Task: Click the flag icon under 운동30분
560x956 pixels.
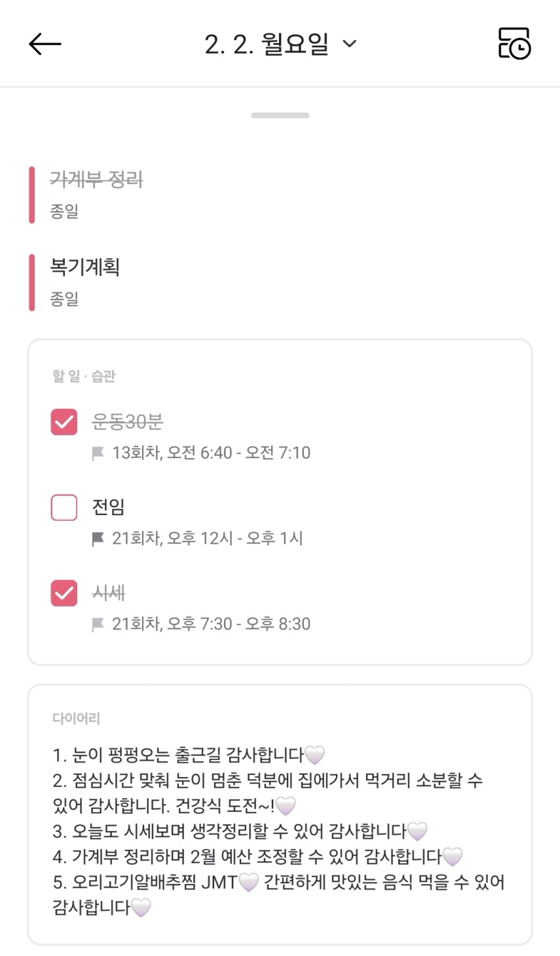Action: (98, 453)
